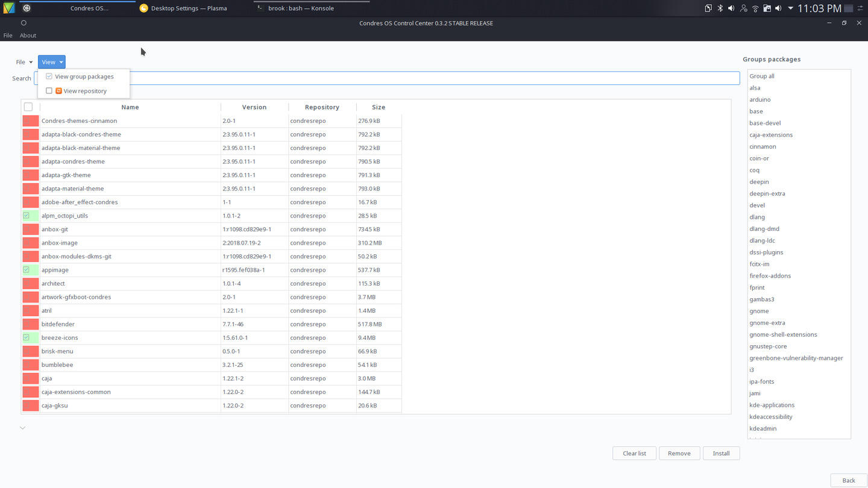This screenshot has height=488, width=868.
Task: Open the About menu
Action: (28, 36)
